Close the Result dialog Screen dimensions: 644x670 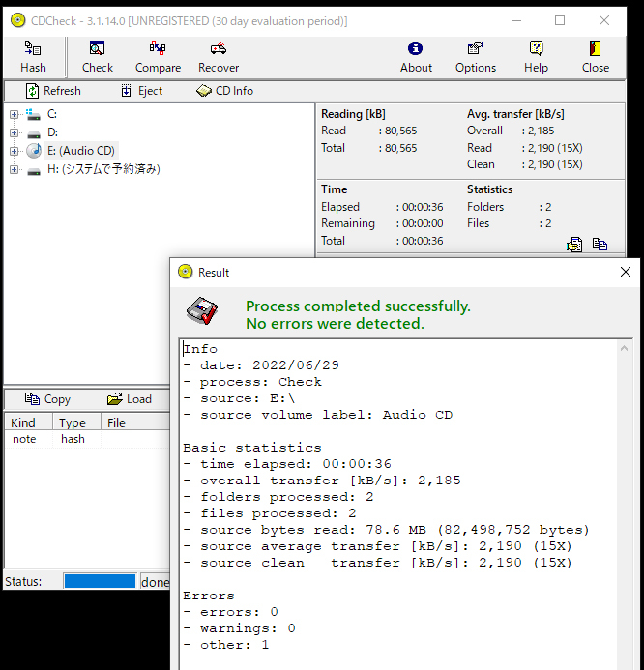[x=625, y=273]
